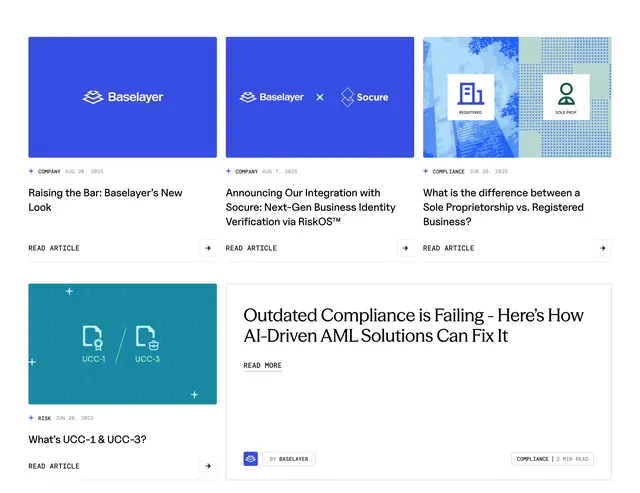Click the By Baselayer author badge
640x493 pixels.
[x=289, y=459]
